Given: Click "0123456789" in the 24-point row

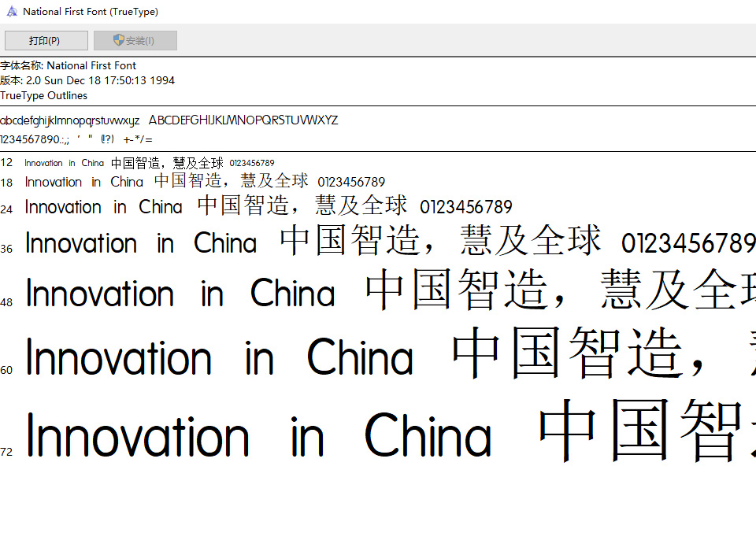Looking at the screenshot, I should coord(465,207).
